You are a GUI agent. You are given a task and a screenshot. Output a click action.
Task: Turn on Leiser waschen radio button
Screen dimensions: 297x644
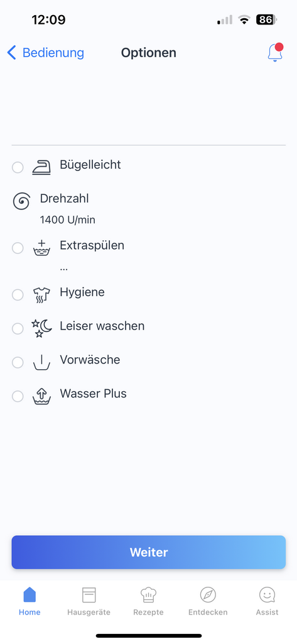pyautogui.click(x=18, y=328)
